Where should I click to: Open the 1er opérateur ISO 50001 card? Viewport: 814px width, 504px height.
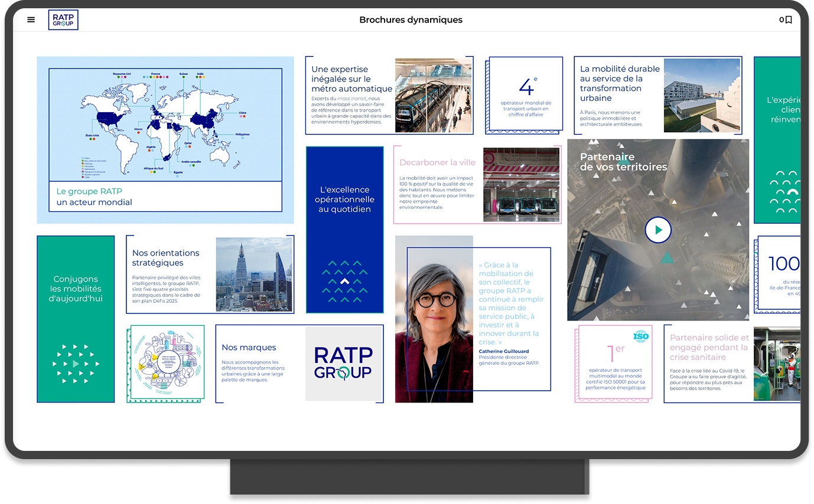click(x=614, y=364)
